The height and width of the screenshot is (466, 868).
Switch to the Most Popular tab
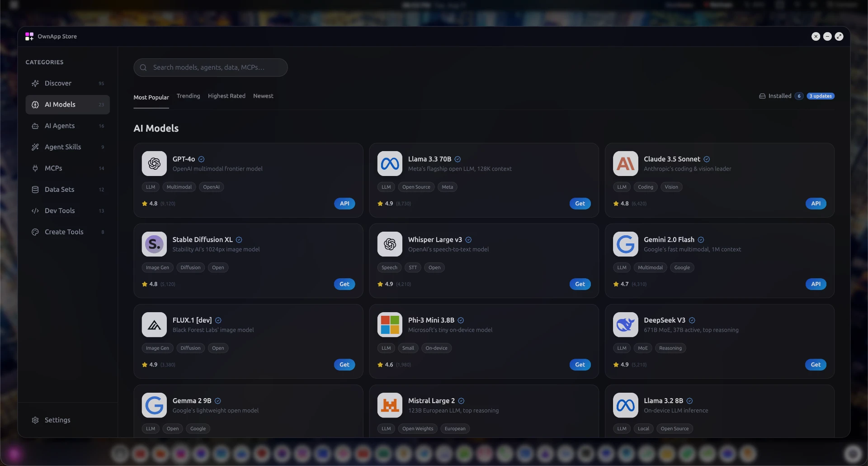coord(151,97)
